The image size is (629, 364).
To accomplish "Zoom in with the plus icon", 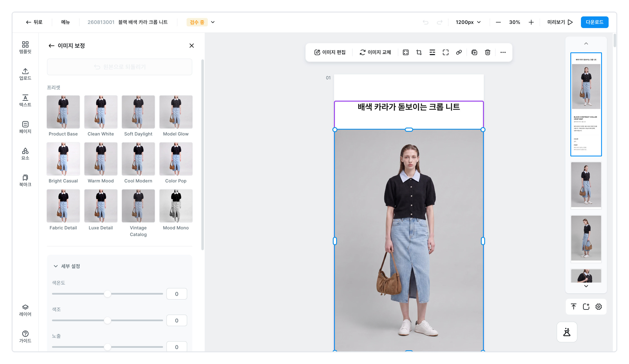I will 531,22.
